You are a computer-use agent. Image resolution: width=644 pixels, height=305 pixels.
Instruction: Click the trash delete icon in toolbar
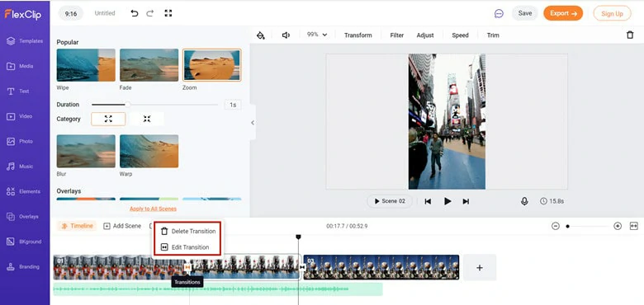pyautogui.click(x=630, y=35)
